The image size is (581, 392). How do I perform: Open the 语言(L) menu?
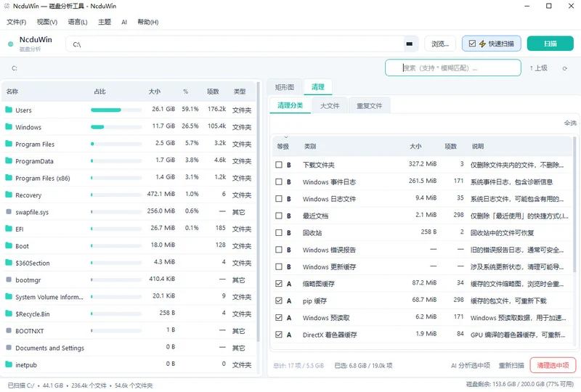point(78,23)
